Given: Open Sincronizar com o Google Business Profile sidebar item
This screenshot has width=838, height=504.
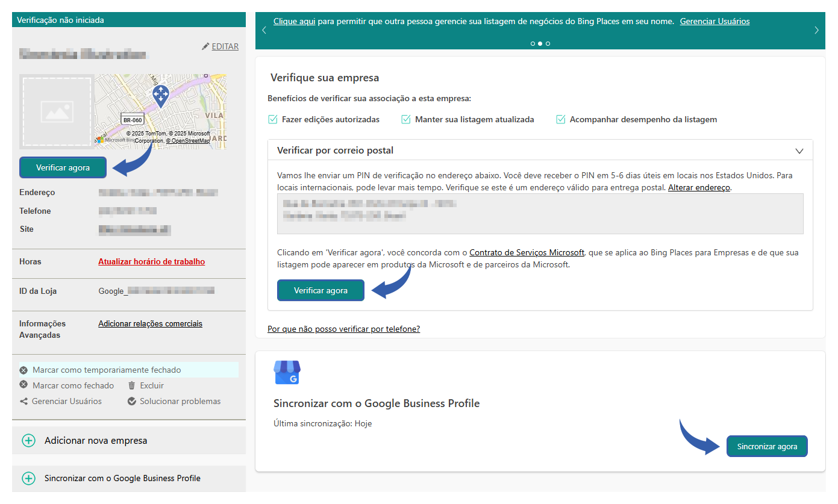Looking at the screenshot, I should (122, 478).
